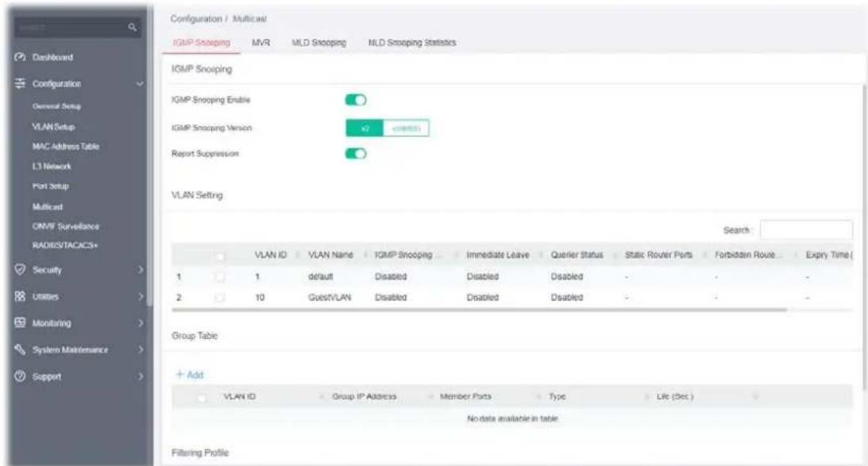Sort Group Table by Group IP Address
The height and width of the screenshot is (466, 868).
(x=365, y=397)
